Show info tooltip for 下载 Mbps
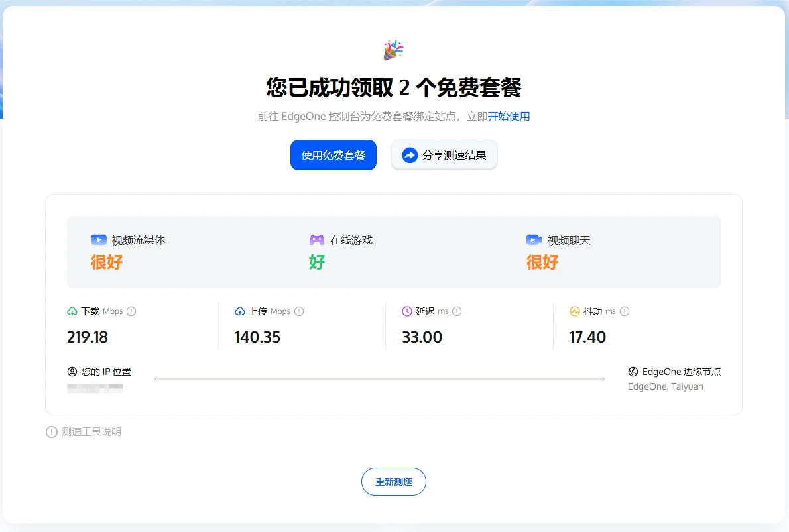 [131, 311]
